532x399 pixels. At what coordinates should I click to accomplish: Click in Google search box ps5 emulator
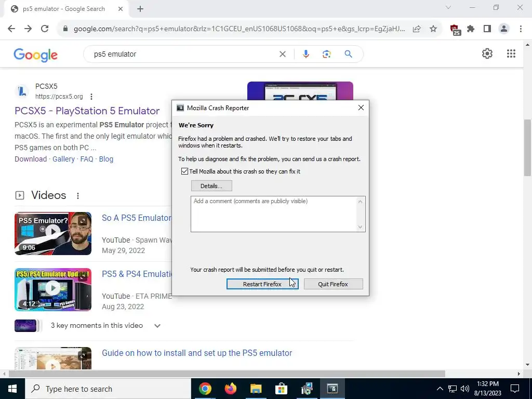183,54
